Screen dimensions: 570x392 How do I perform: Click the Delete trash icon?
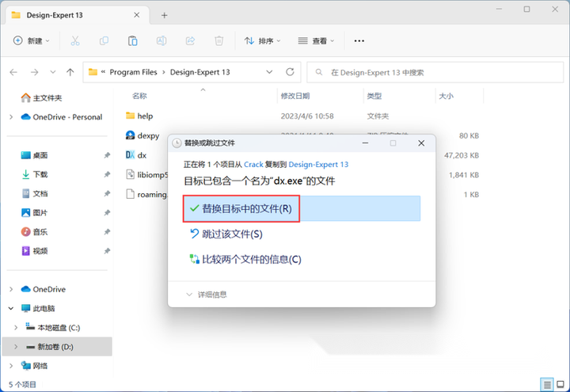(x=218, y=40)
